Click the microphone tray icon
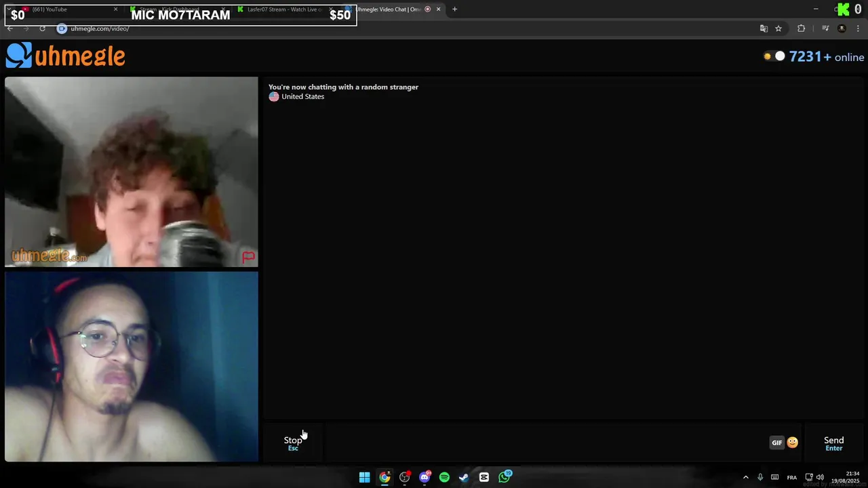Screen dimensions: 868x488 (760, 477)
